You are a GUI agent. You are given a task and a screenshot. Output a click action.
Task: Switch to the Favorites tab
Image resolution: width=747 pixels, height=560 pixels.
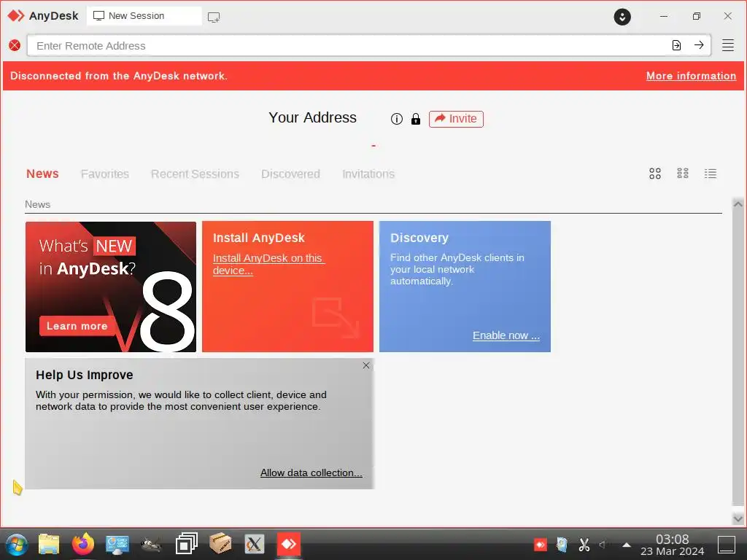click(105, 174)
